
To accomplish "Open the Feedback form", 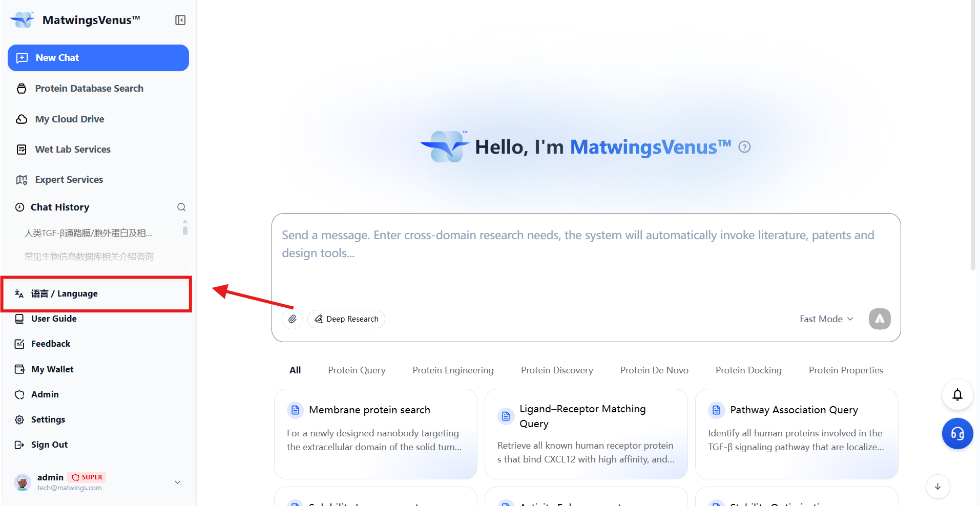I will coord(51,344).
